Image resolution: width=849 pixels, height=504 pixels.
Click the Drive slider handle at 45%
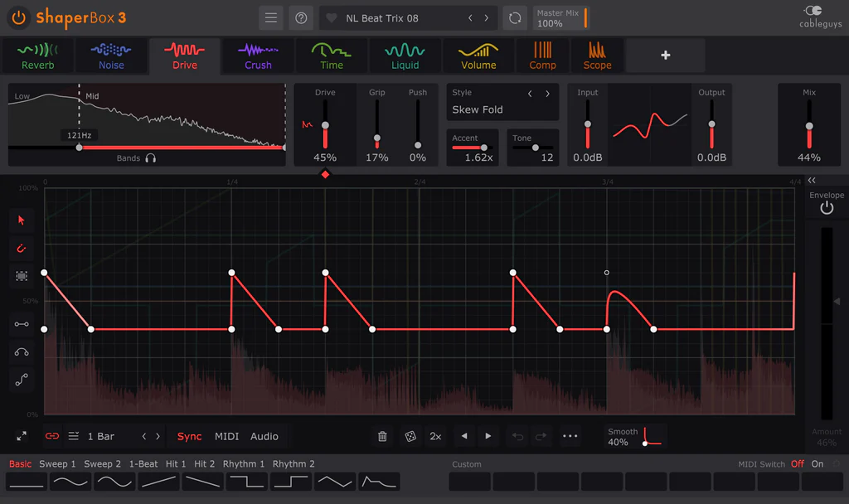[x=325, y=125]
